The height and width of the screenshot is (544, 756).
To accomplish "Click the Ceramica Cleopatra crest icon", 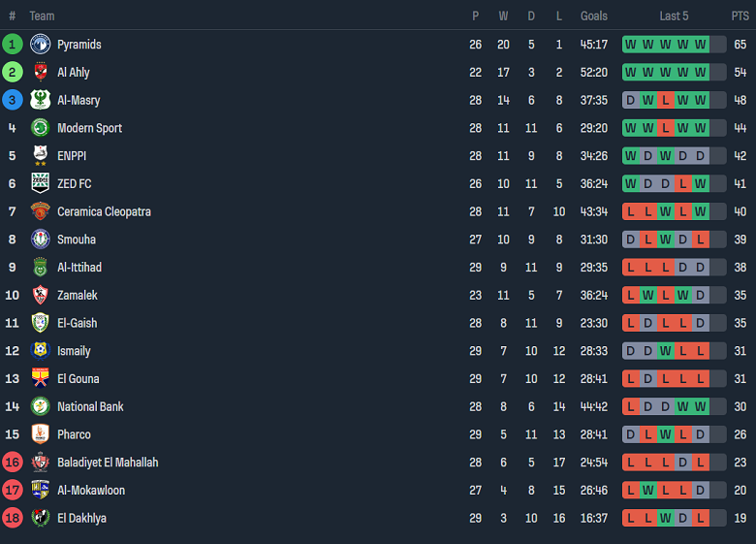I will click(x=41, y=211).
